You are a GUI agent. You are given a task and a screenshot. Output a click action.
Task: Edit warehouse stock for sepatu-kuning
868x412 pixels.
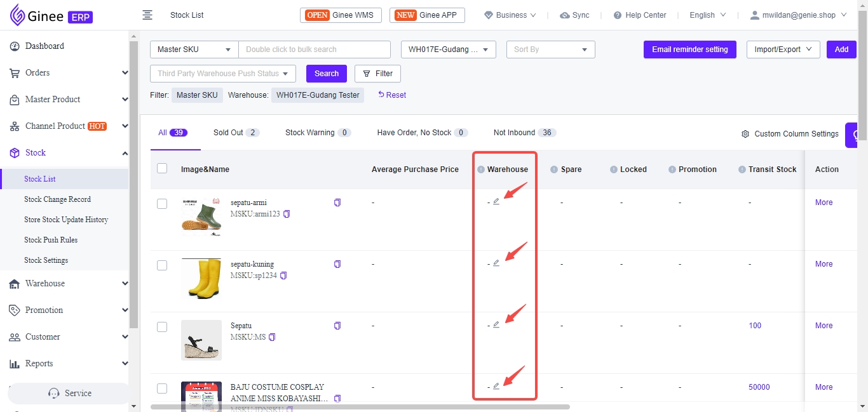coord(496,263)
